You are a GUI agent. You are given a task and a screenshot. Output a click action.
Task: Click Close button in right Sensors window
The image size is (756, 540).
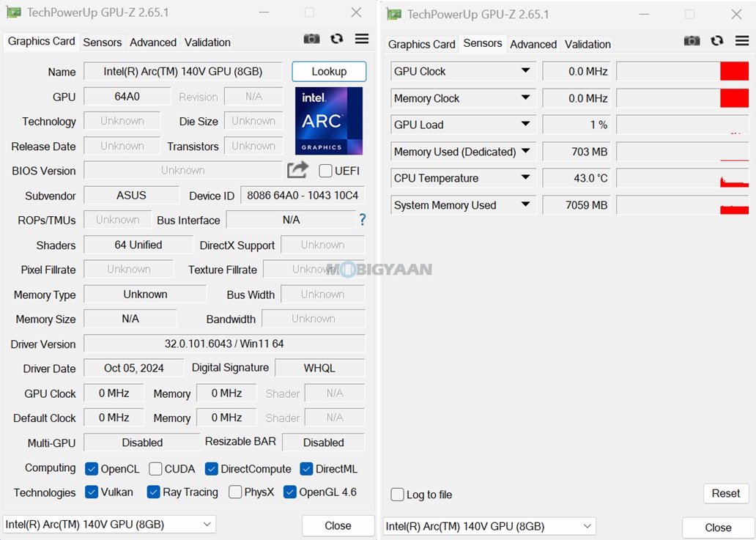718,528
